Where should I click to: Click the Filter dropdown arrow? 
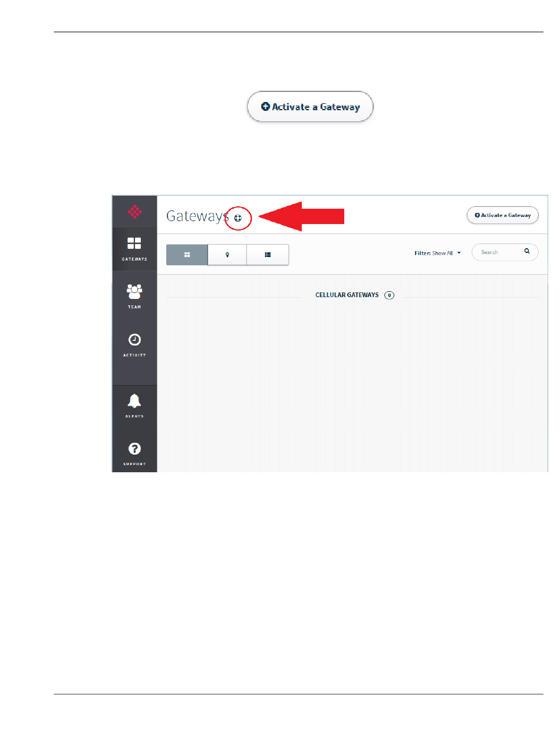459,253
